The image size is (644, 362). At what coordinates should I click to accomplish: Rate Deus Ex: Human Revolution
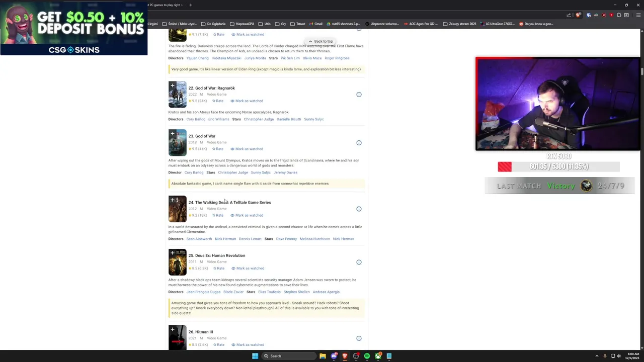click(x=219, y=268)
